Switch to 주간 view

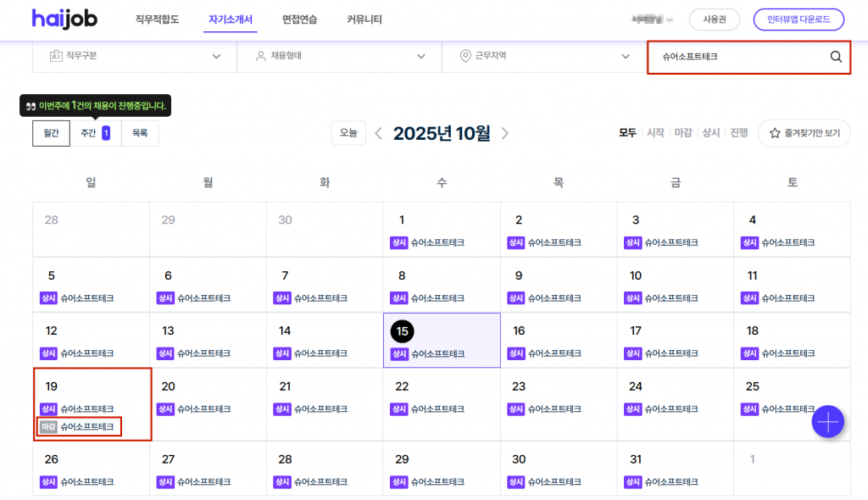coord(95,133)
